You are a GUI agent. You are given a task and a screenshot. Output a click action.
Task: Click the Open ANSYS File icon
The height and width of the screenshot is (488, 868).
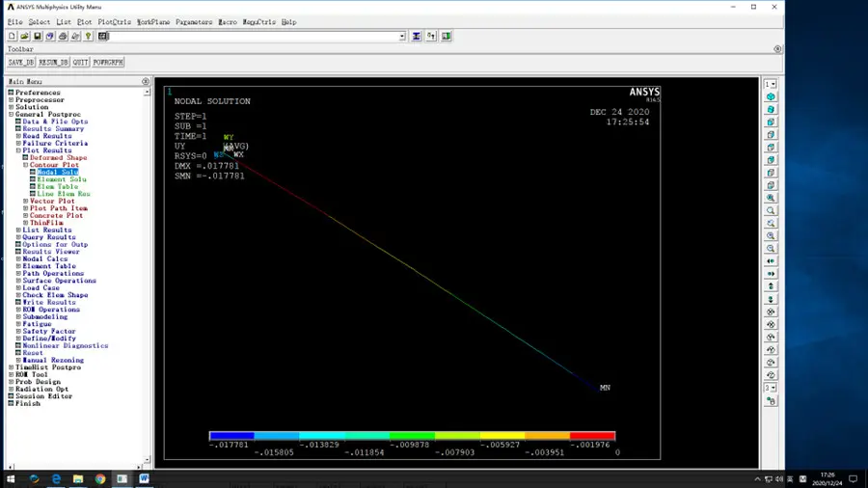(x=24, y=36)
